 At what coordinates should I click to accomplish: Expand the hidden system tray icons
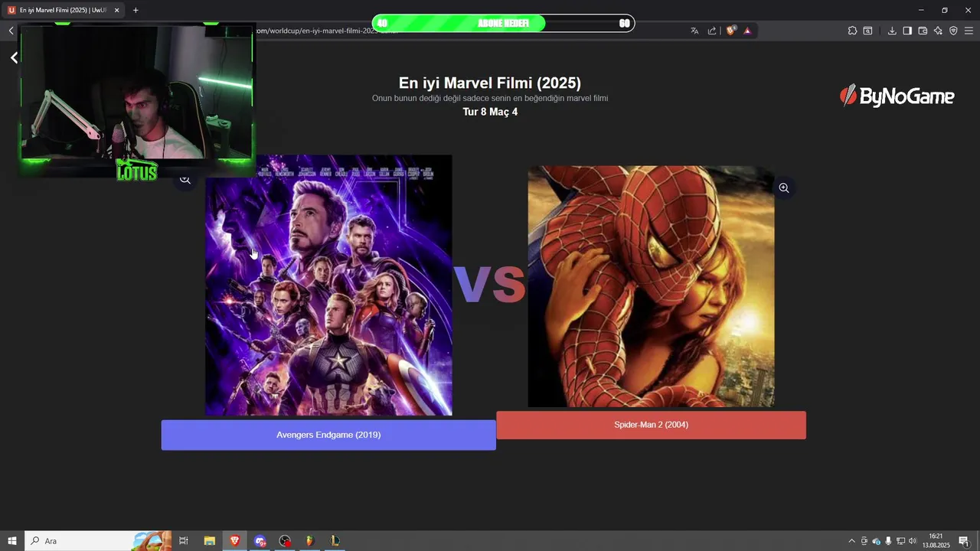pyautogui.click(x=851, y=541)
